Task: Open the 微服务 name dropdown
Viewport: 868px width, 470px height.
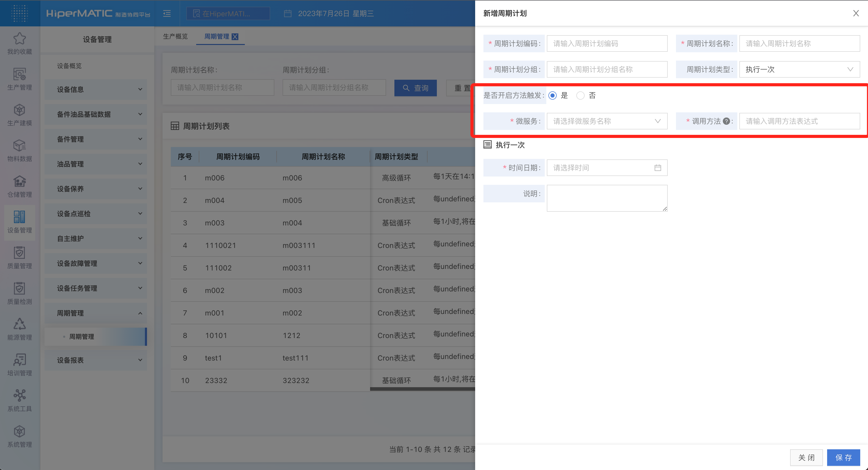Action: tap(607, 121)
